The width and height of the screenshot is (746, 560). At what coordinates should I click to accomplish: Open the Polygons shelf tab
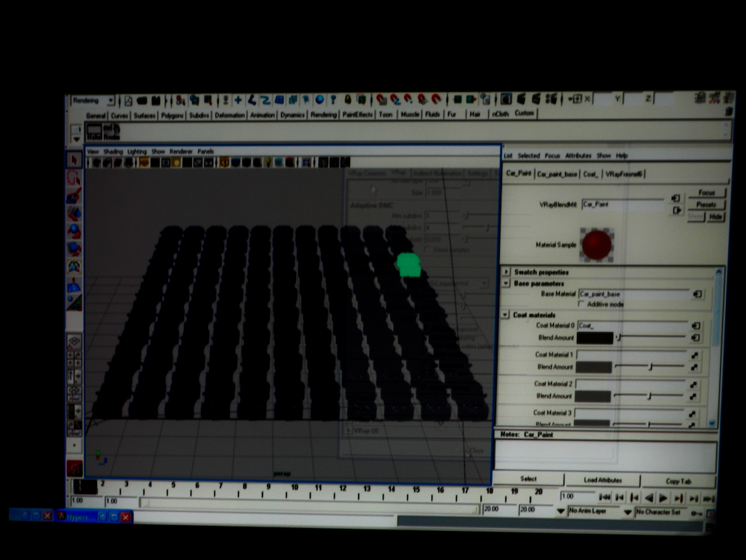(x=172, y=116)
